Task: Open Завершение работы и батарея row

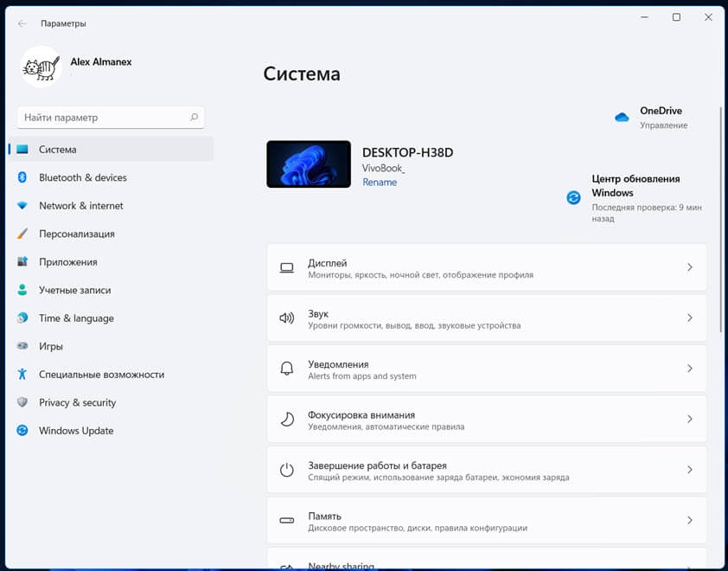Action: pyautogui.click(x=487, y=470)
